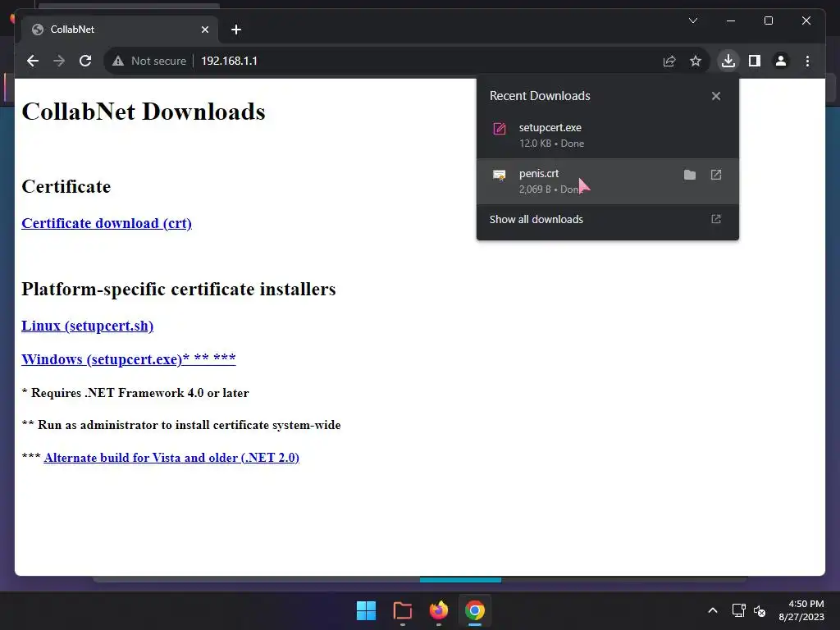The image size is (840, 630).
Task: Select the CollabNet browser tab
Action: 120,30
